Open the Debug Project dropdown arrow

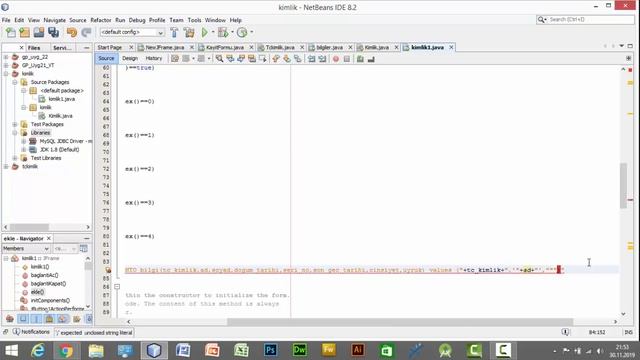click(x=232, y=32)
